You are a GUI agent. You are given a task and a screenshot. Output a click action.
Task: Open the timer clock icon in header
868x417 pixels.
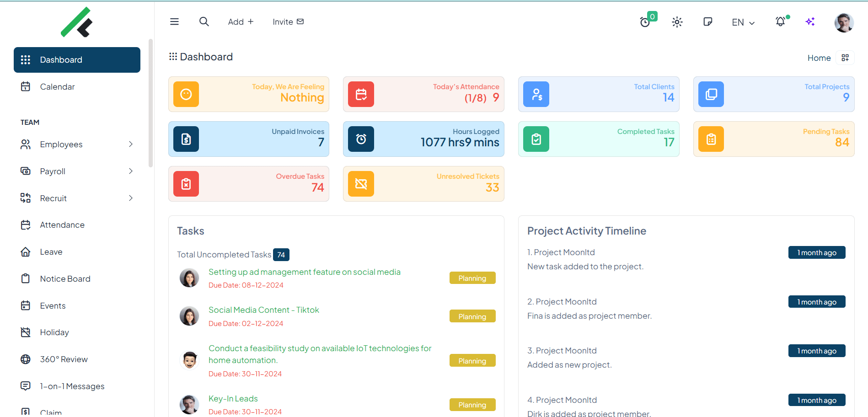[645, 22]
